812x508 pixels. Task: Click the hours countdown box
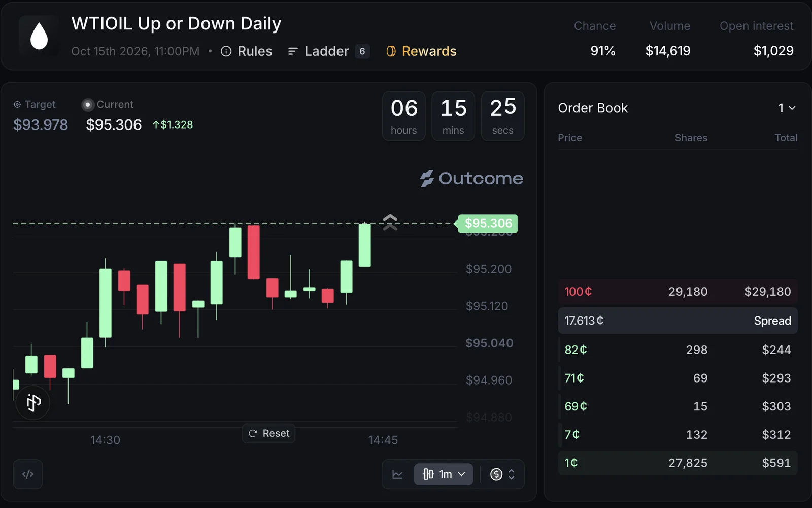pos(404,116)
